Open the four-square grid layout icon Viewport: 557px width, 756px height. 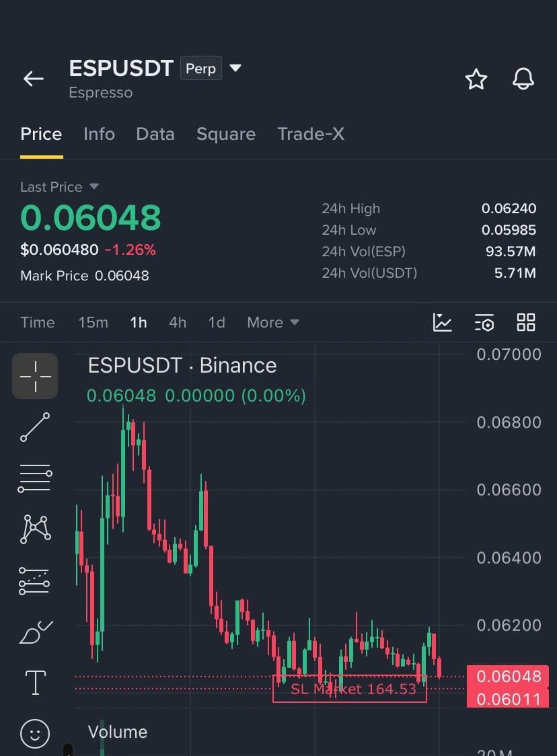pyautogui.click(x=525, y=322)
